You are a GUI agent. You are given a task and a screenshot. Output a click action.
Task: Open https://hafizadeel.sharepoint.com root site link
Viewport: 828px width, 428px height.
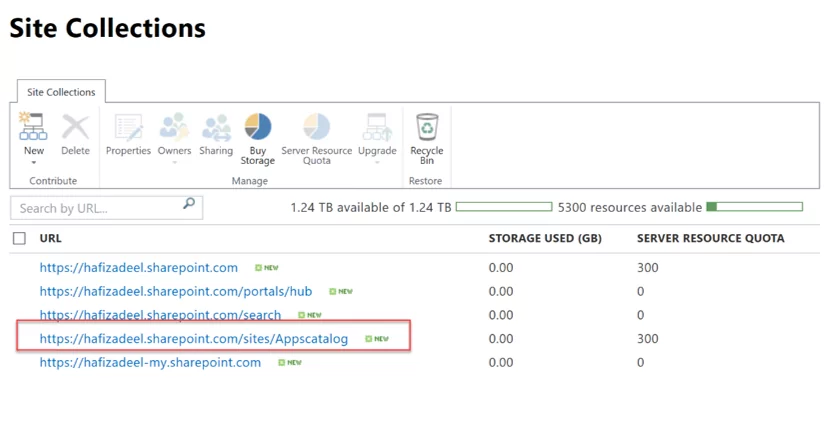point(139,268)
